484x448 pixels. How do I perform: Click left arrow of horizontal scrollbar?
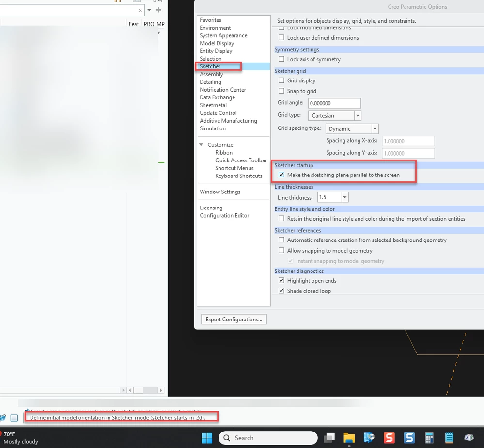[130, 390]
